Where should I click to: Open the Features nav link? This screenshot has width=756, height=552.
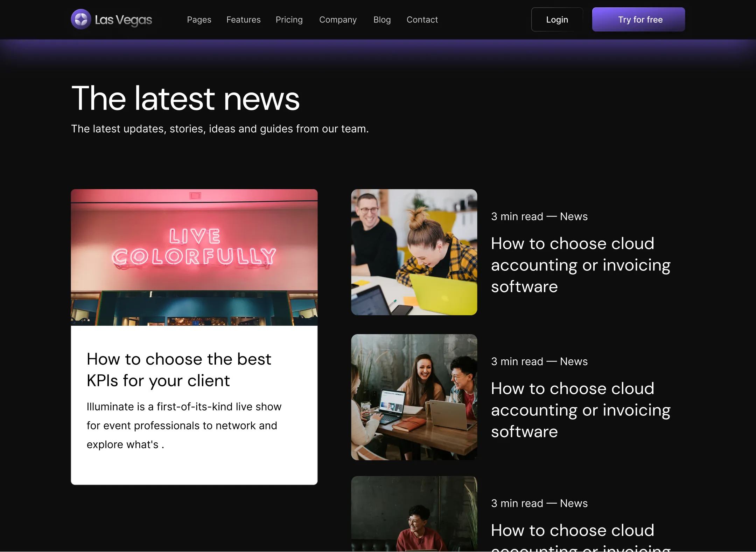click(244, 20)
